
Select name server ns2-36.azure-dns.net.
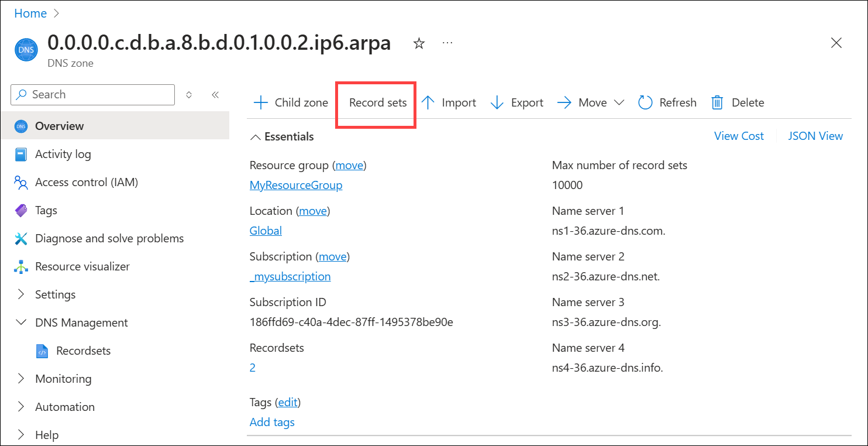tap(606, 276)
